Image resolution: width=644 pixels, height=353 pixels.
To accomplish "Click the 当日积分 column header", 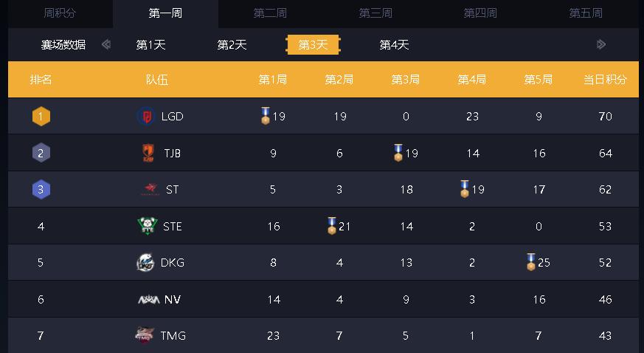I will click(x=605, y=80).
